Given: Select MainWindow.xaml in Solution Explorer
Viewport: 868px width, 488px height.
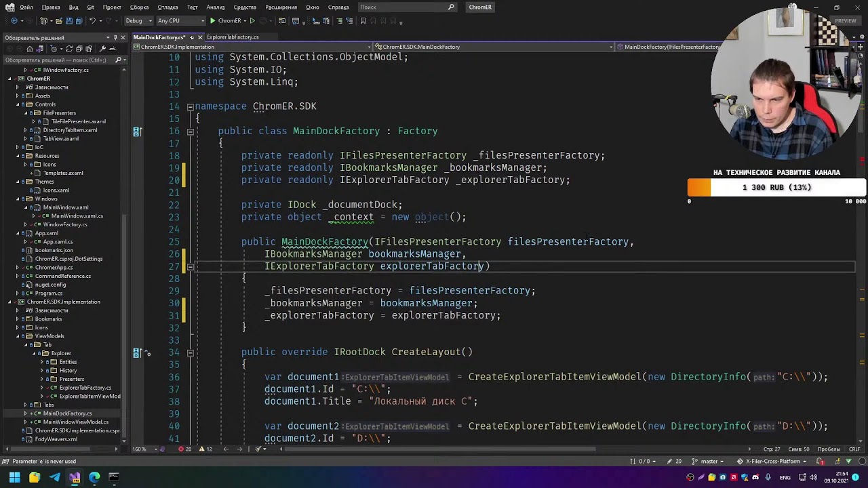Looking at the screenshot, I should click(65, 207).
